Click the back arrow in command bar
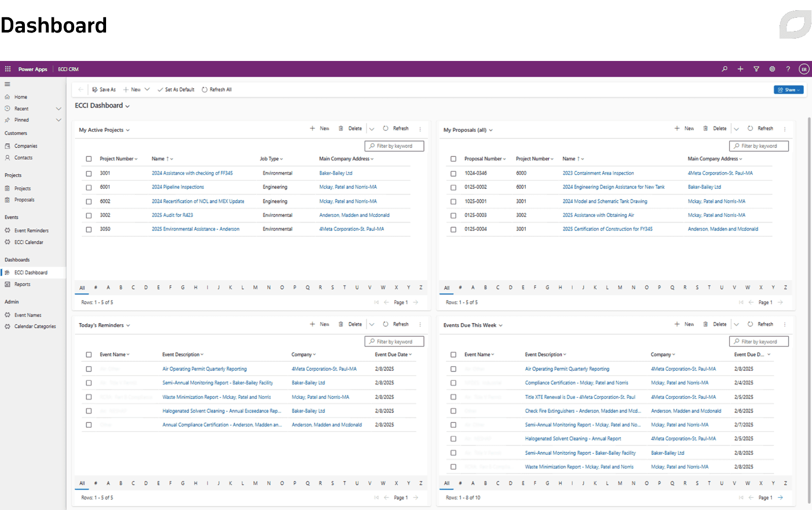The image size is (812, 510). (x=81, y=89)
